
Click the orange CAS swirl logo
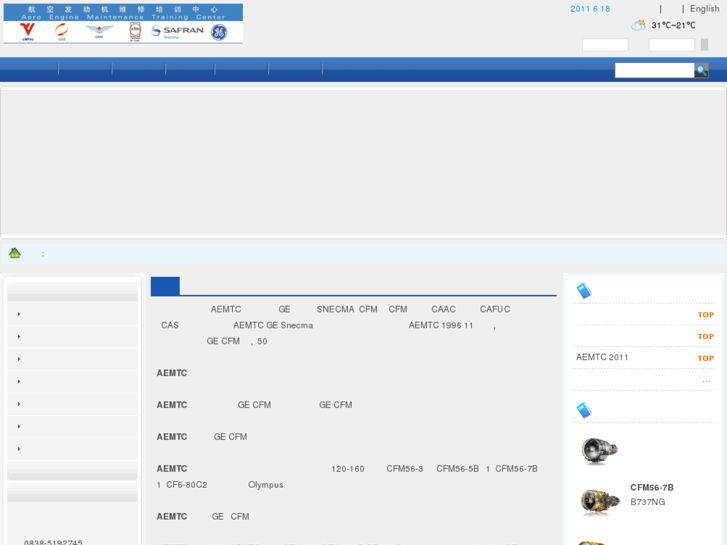[61, 32]
